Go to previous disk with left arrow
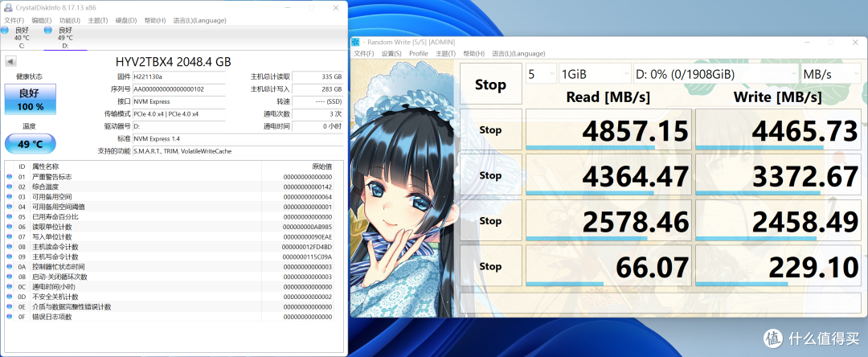Viewport: 868px width, 357px height. [x=10, y=61]
